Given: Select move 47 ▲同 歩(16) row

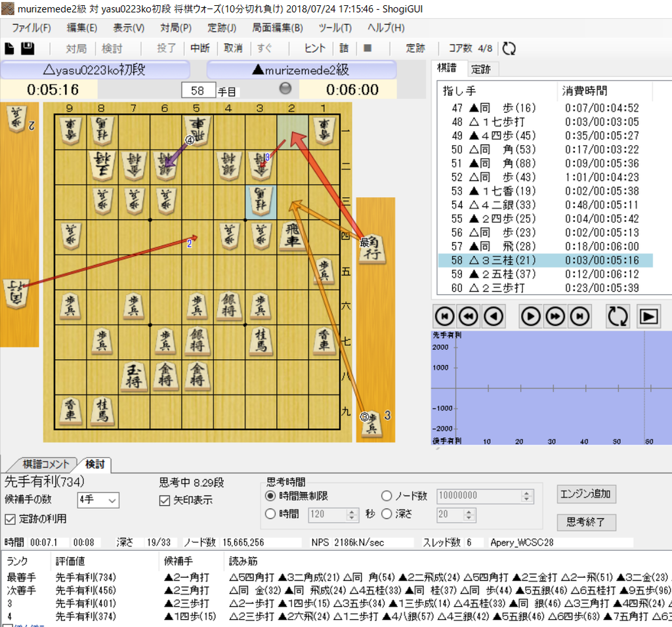Looking at the screenshot, I should pos(545,108).
